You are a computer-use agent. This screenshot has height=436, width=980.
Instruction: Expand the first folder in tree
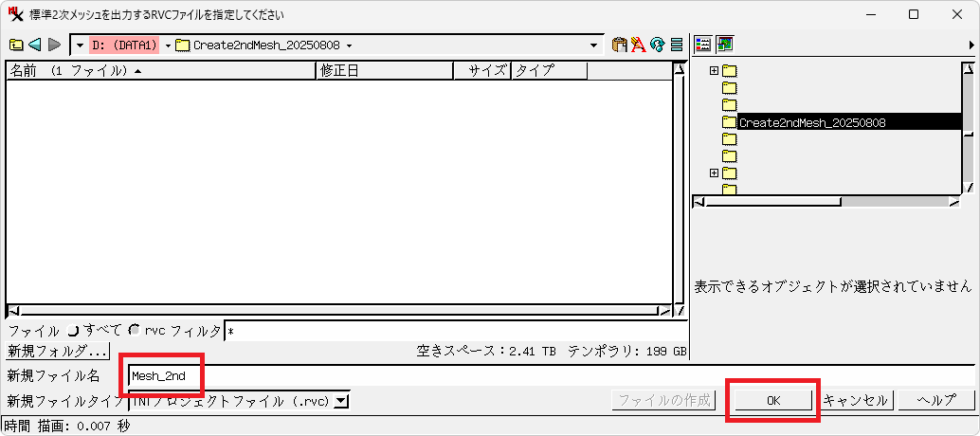(714, 71)
